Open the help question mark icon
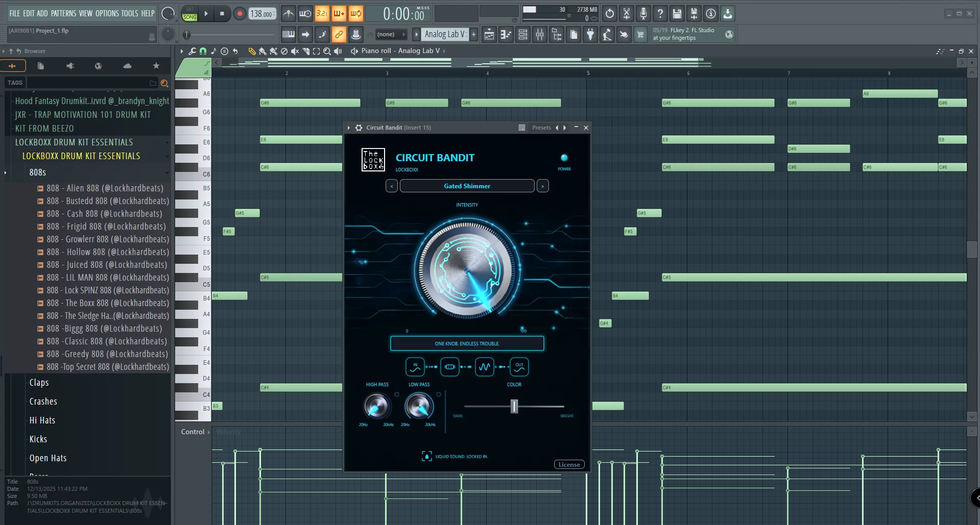The width and height of the screenshot is (980, 525). pyautogui.click(x=660, y=14)
